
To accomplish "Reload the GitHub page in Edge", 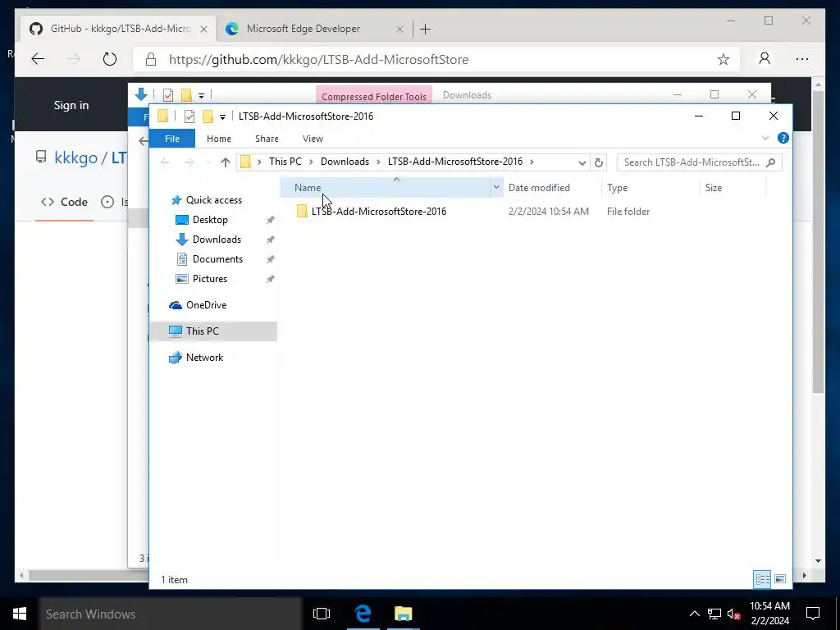I will pyautogui.click(x=110, y=59).
